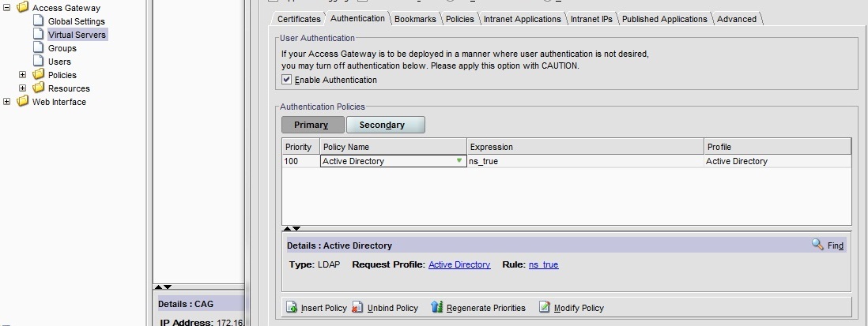Select the Advanced tab

click(x=736, y=19)
